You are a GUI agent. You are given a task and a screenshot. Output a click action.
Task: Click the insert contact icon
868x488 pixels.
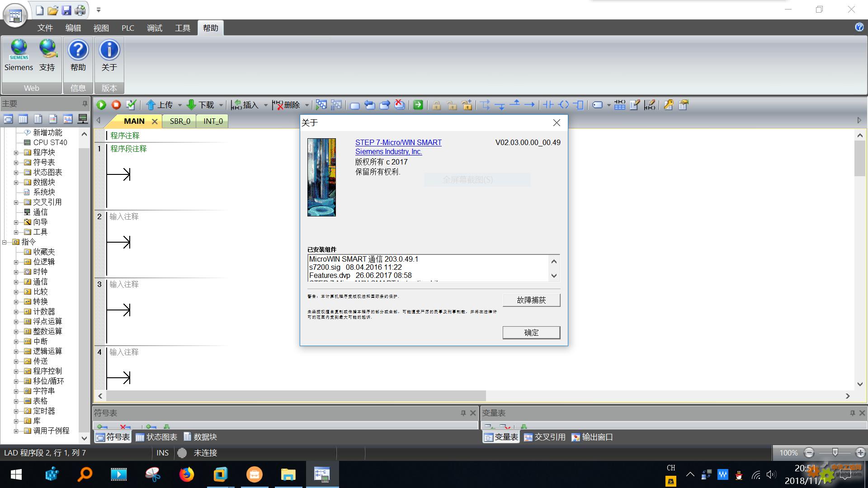pos(548,105)
